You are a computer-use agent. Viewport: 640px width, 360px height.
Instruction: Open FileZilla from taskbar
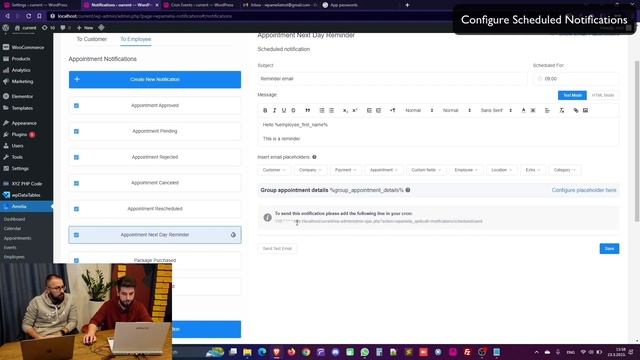(467, 351)
